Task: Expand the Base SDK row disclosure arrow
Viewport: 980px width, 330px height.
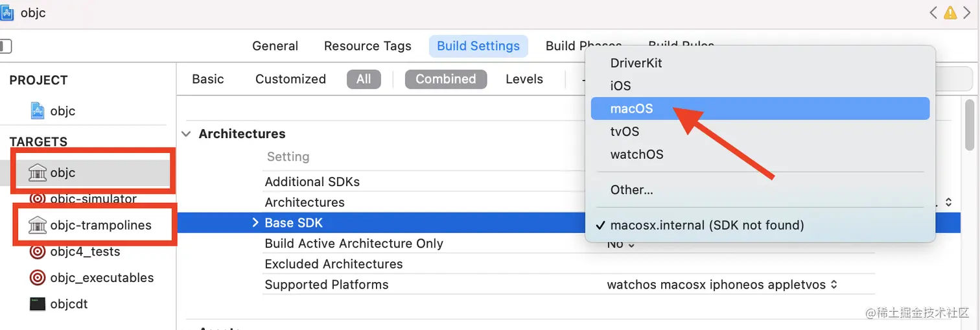Action: click(255, 223)
